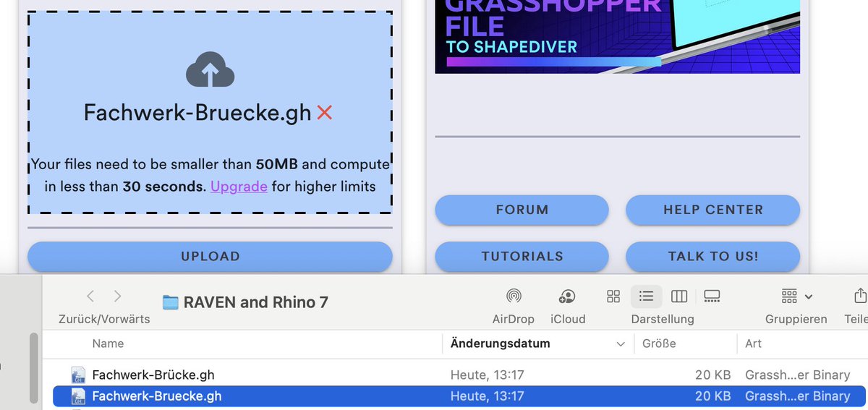Go forward in the Finder window
Viewport: 868px width, 410px height.
coord(118,296)
